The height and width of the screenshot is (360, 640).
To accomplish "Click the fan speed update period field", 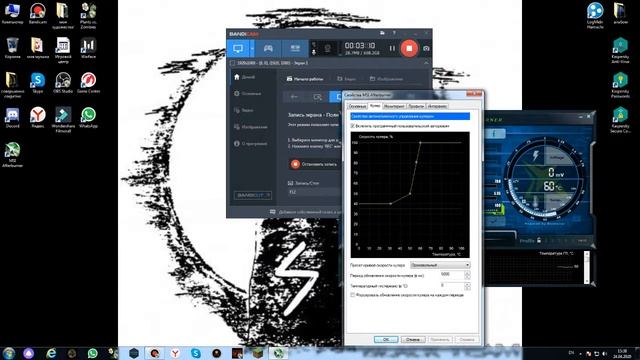I will (451, 275).
